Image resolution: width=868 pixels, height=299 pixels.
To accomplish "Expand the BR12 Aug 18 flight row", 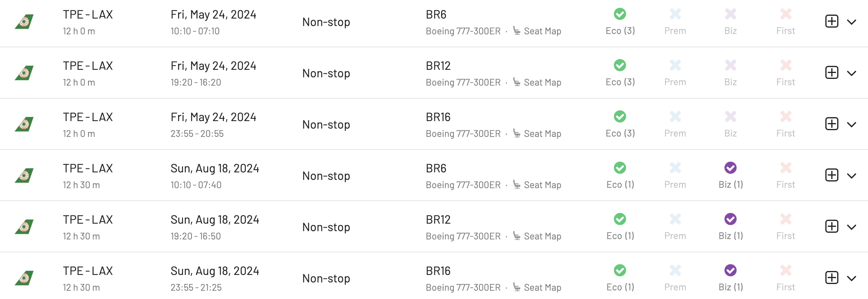I will (852, 227).
